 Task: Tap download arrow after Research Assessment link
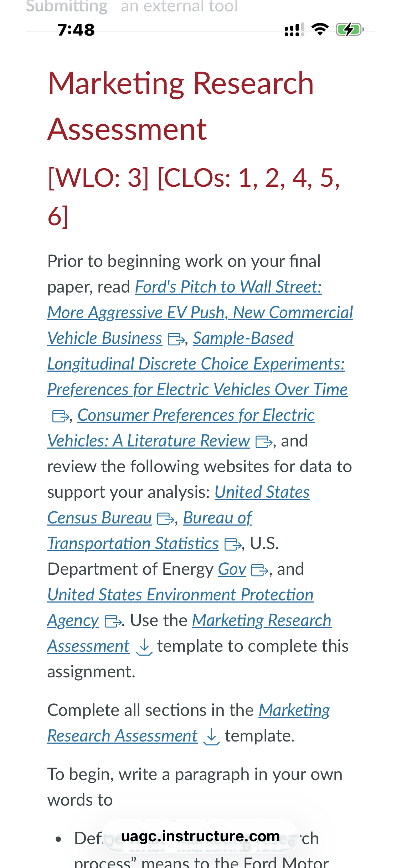[211, 737]
